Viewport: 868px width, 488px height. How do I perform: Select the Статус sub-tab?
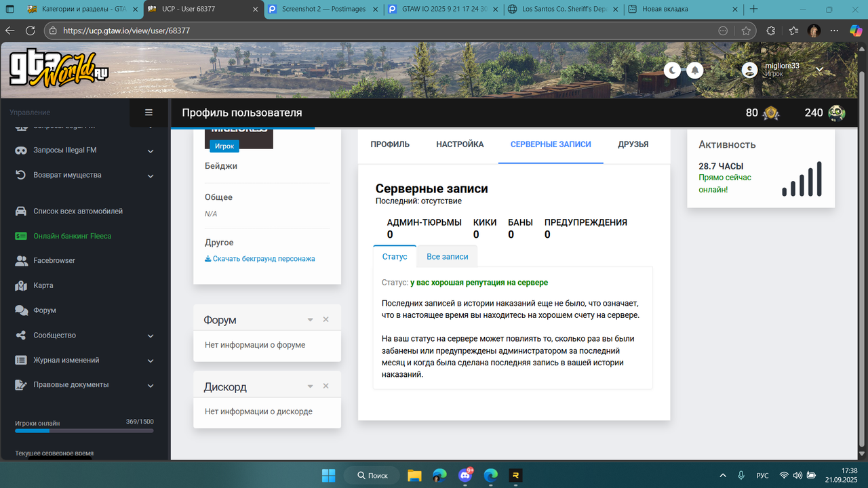coord(395,257)
